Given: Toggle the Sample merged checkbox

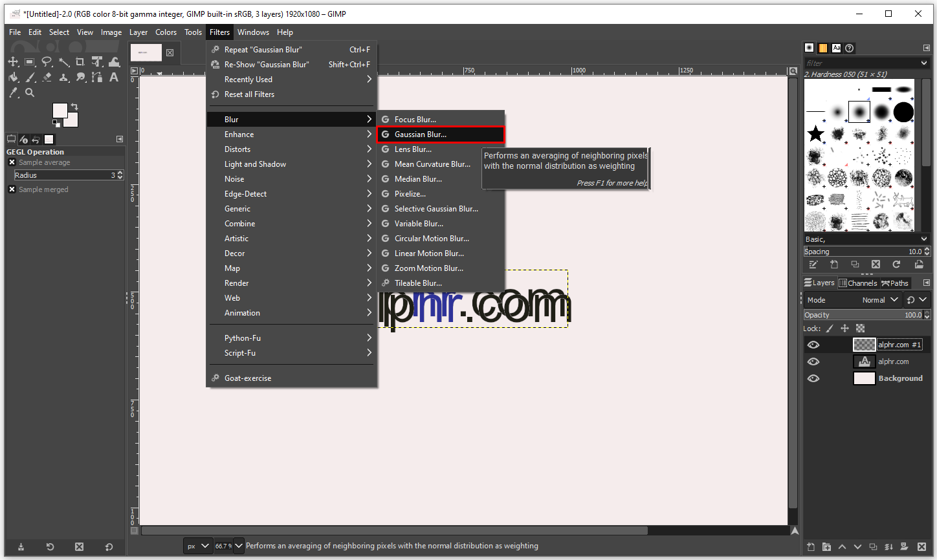Looking at the screenshot, I should [12, 189].
